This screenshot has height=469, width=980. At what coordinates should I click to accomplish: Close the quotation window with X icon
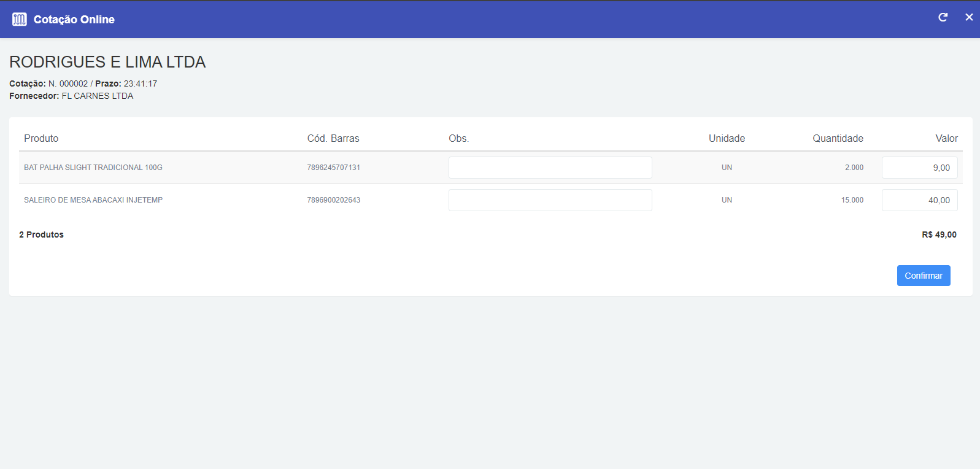point(969,17)
